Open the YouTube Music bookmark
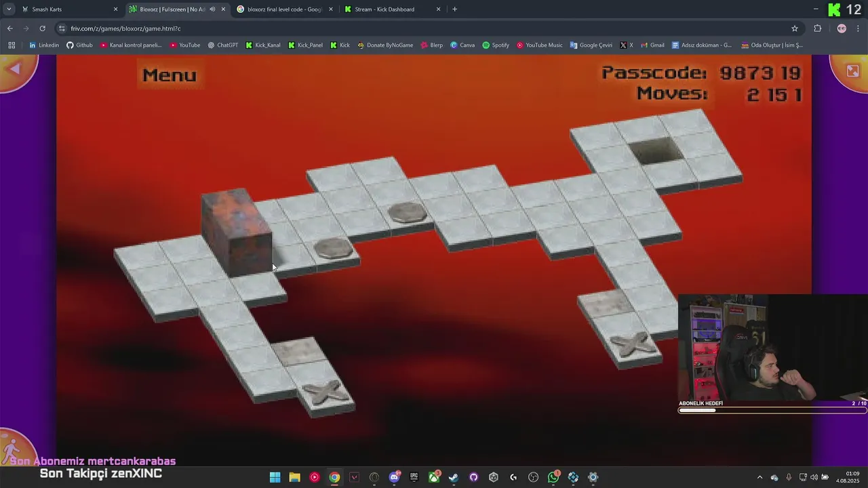868x488 pixels. (x=540, y=45)
